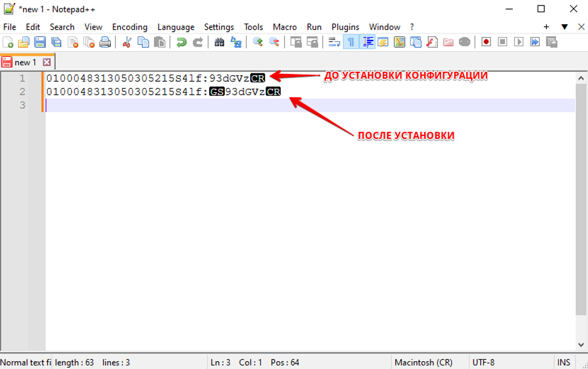Image resolution: width=588 pixels, height=369 pixels.
Task: Toggle Show All Characters pilcrow button
Action: (x=350, y=42)
